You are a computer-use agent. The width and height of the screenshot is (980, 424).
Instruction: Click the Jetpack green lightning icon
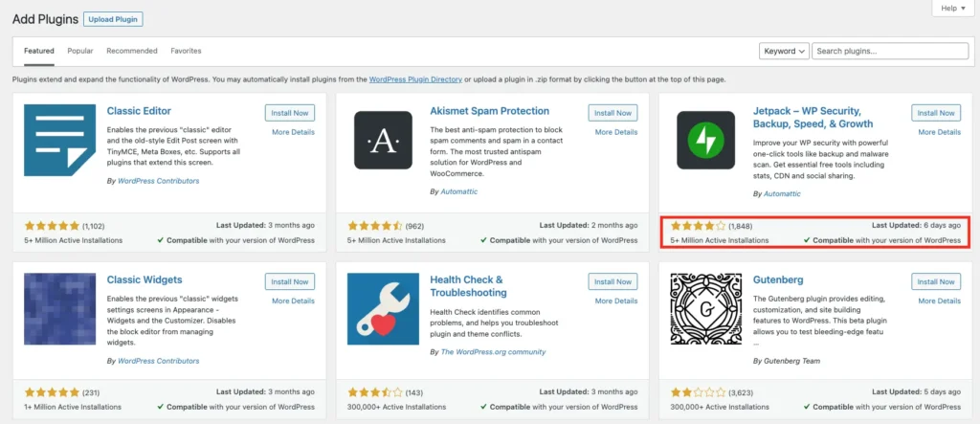(705, 140)
